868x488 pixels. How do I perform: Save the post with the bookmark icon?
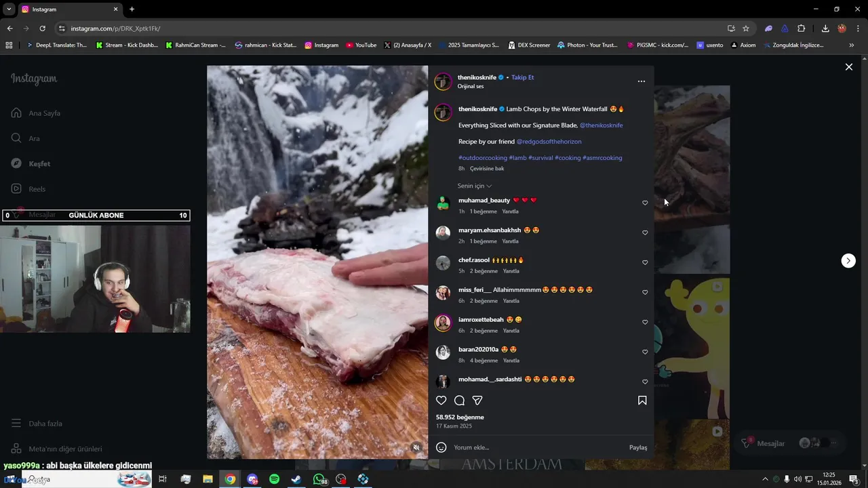tap(642, 401)
